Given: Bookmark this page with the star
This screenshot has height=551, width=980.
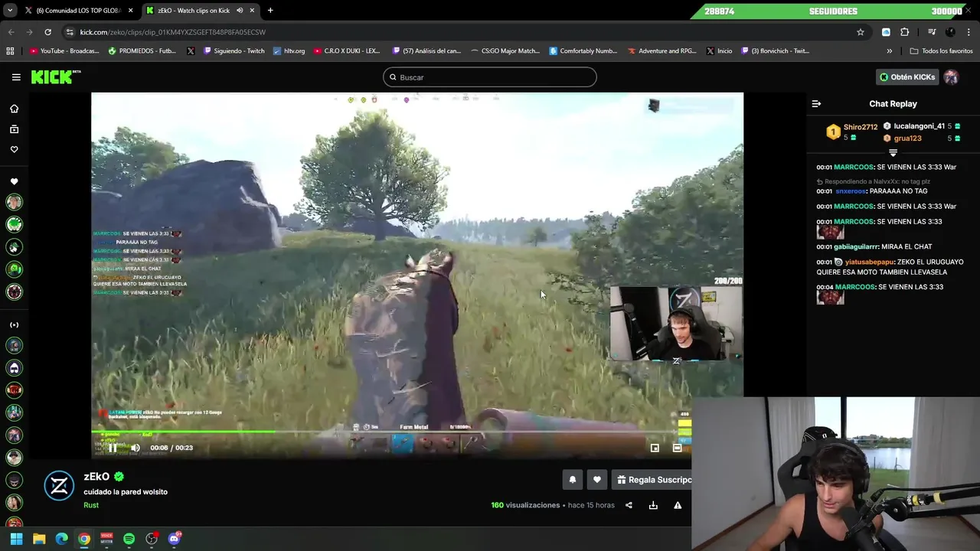Looking at the screenshot, I should pyautogui.click(x=861, y=32).
